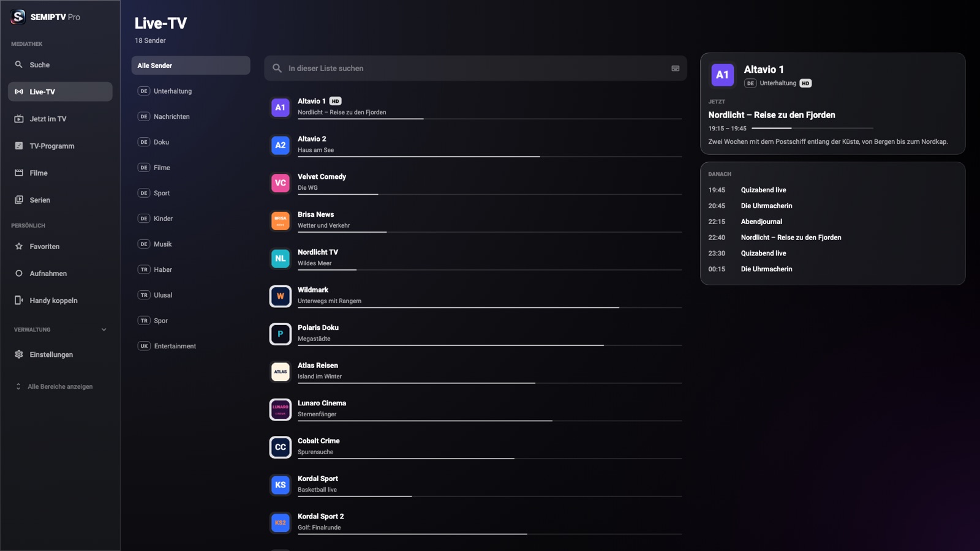This screenshot has height=551, width=980.
Task: Filter by TR Ulusal category
Action: [x=190, y=295]
